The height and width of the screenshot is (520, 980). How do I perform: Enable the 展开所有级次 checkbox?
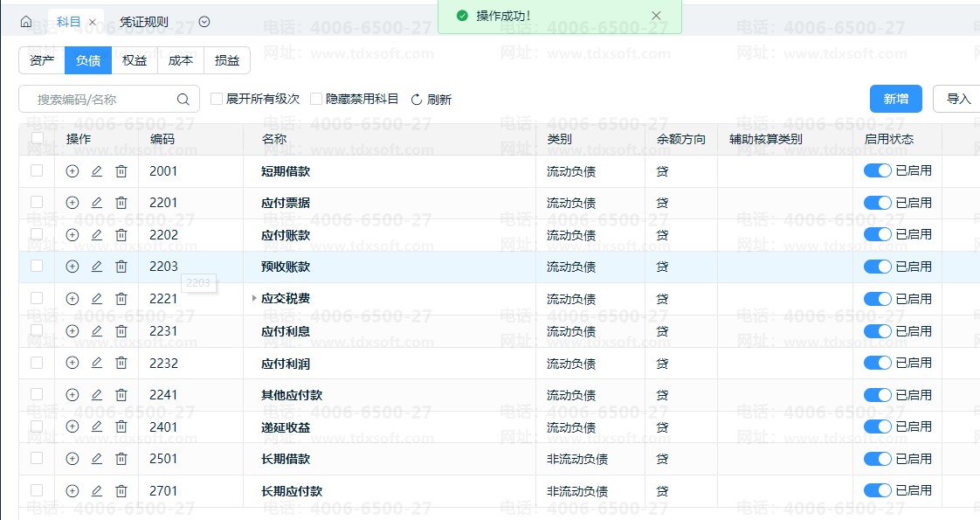click(x=217, y=100)
